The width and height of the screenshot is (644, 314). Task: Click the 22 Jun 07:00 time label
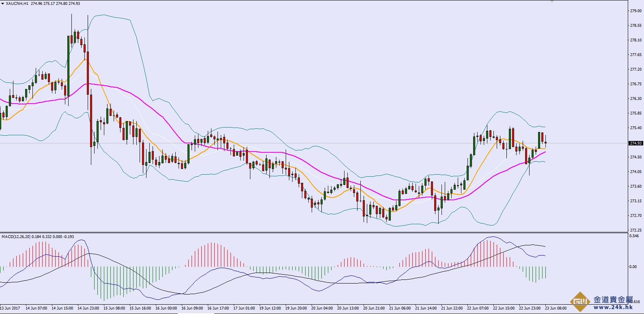pos(478,308)
